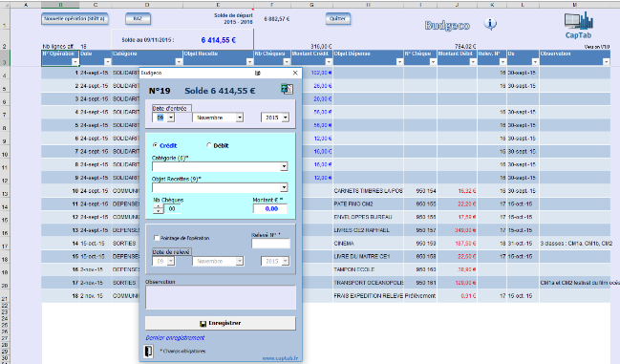Select cell PATE FIMO CM2
620x364 pixels.
click(368, 203)
